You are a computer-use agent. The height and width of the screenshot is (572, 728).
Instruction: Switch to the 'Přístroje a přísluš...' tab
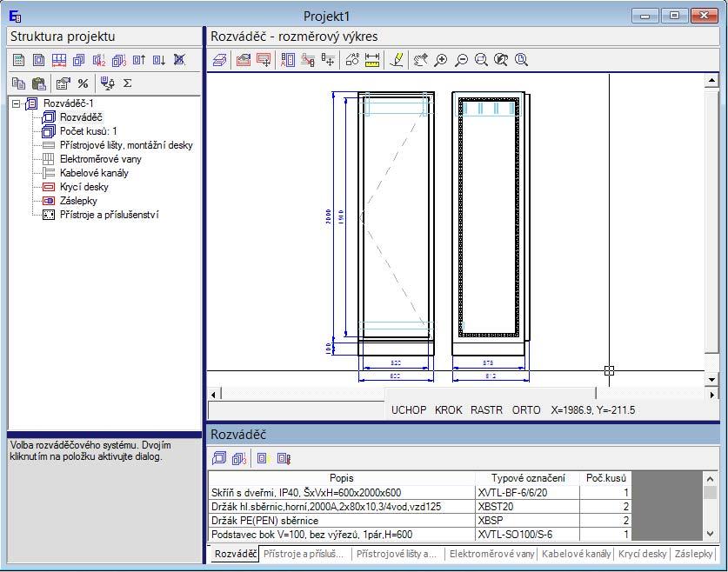304,554
